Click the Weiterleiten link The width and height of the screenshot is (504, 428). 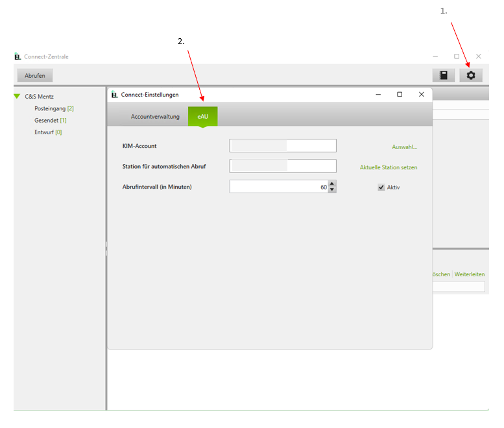click(469, 274)
